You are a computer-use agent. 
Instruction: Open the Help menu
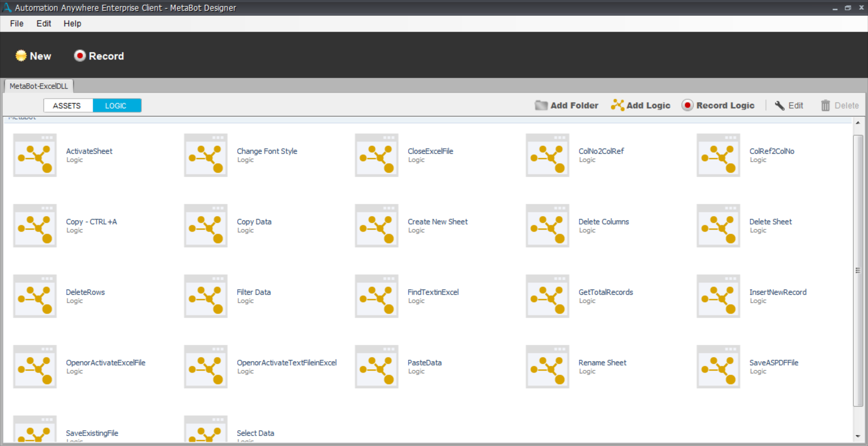pyautogui.click(x=72, y=23)
